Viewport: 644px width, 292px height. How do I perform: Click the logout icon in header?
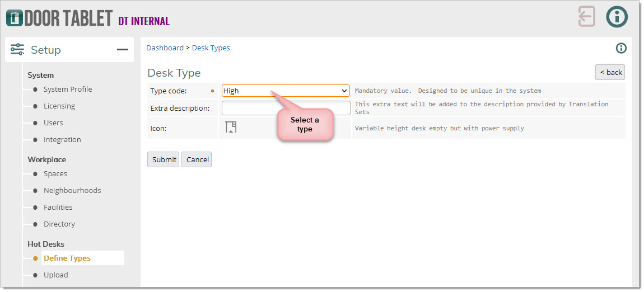586,16
